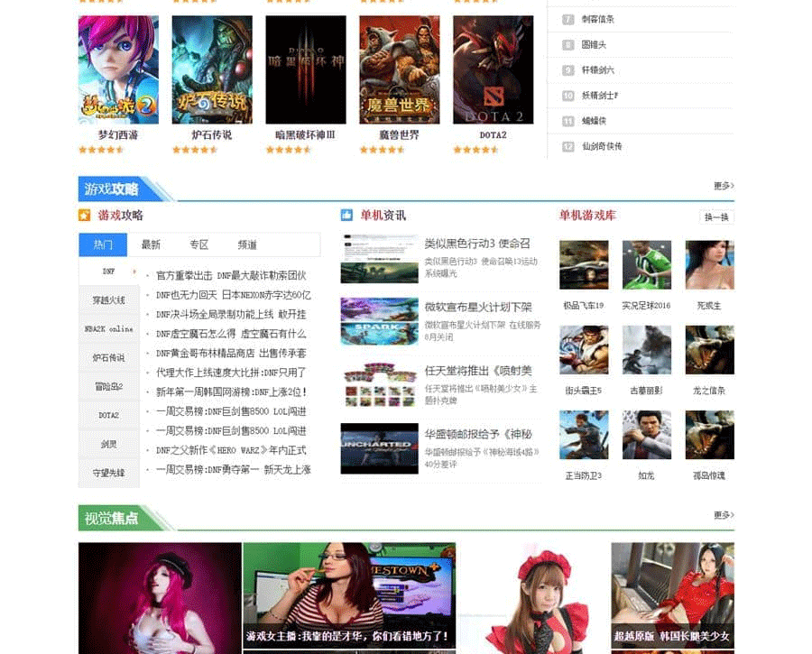This screenshot has height=654, width=812.
Task: Open article DNF黄金哥布林精品商店
Action: (231, 353)
